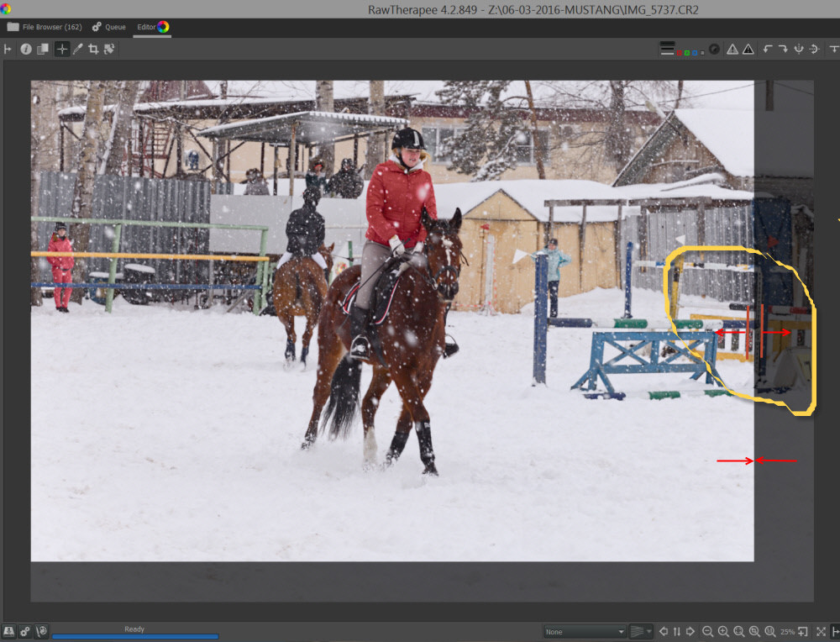The height and width of the screenshot is (642, 840).
Task: Open preview background color selector
Action: [x=667, y=49]
